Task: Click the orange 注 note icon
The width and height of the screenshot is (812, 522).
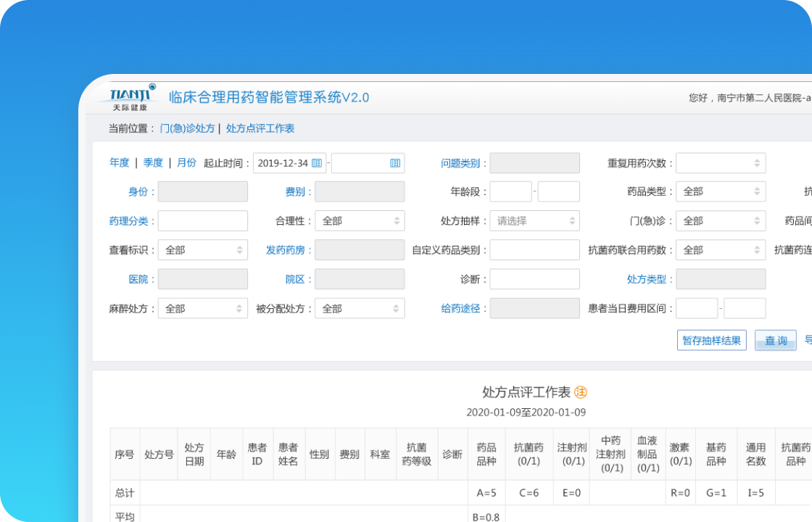Action: [581, 392]
